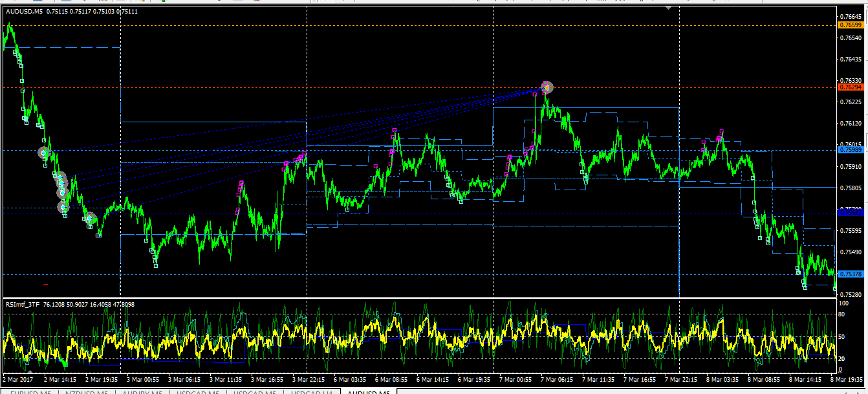Switch to the USDCAD H4 chart tab
868x394 pixels.
point(312,391)
